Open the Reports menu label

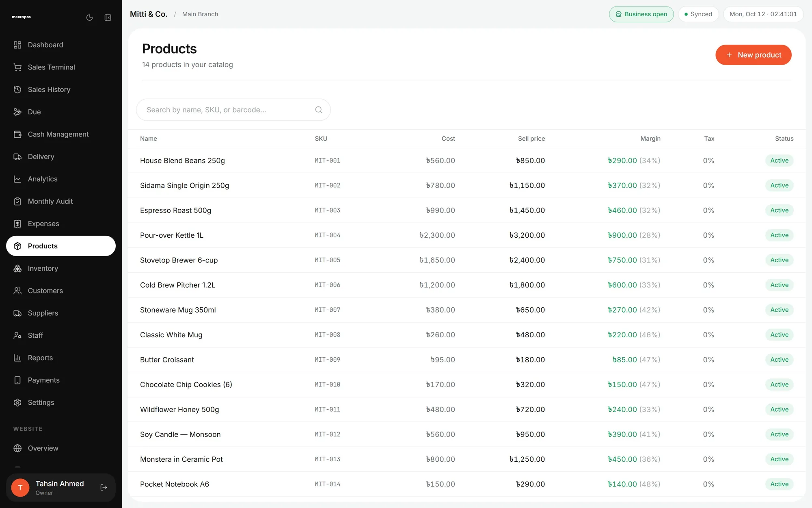click(x=40, y=358)
